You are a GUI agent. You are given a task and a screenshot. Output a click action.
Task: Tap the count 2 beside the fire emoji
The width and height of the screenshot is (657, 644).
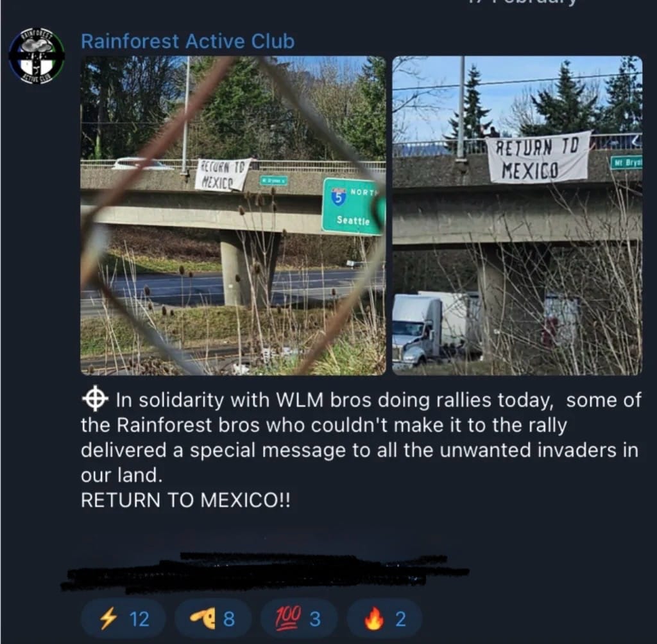pos(400,619)
